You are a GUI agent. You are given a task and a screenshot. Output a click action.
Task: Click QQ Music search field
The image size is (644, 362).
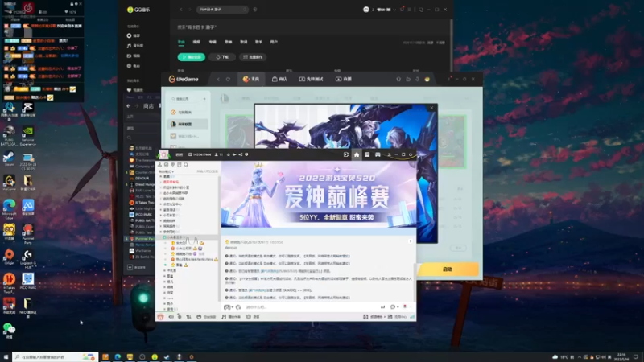pos(222,10)
